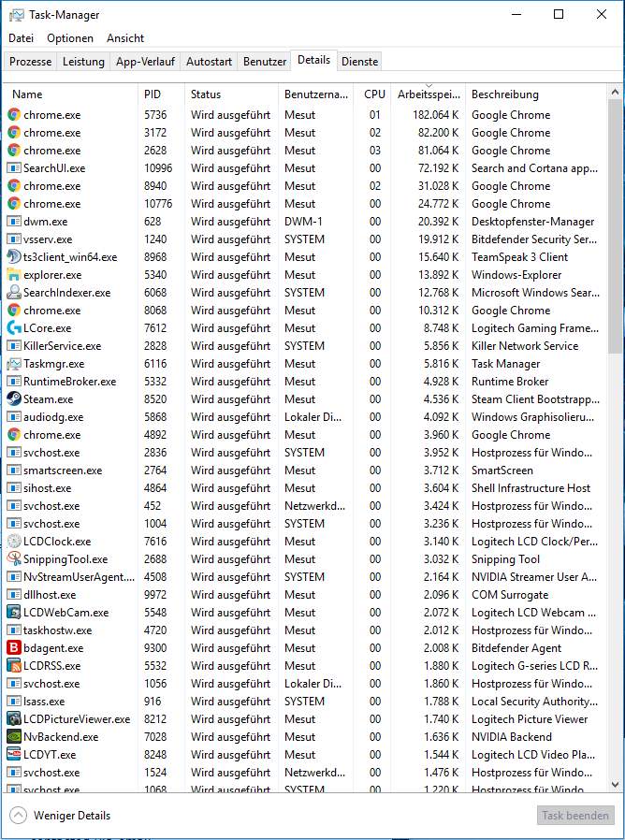Image resolution: width=625 pixels, height=840 pixels.
Task: Click the SearchUI.exe process icon
Action: 14,168
